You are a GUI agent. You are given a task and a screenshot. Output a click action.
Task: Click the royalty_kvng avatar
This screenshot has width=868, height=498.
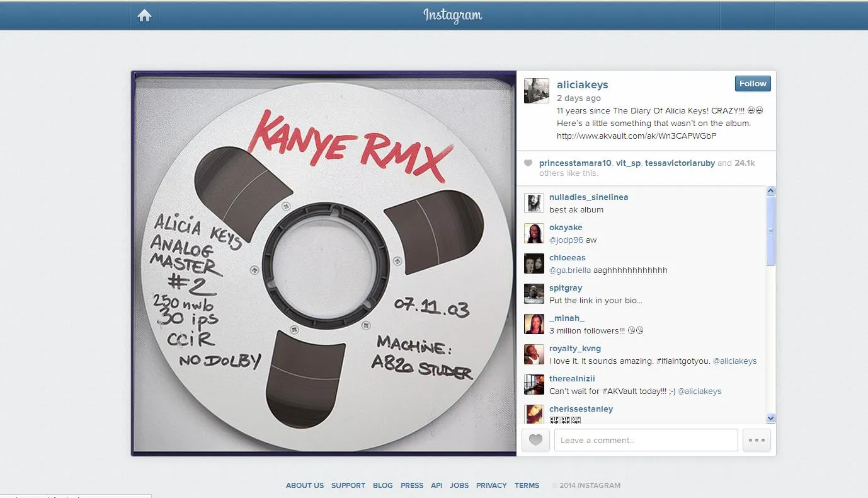[x=534, y=354]
